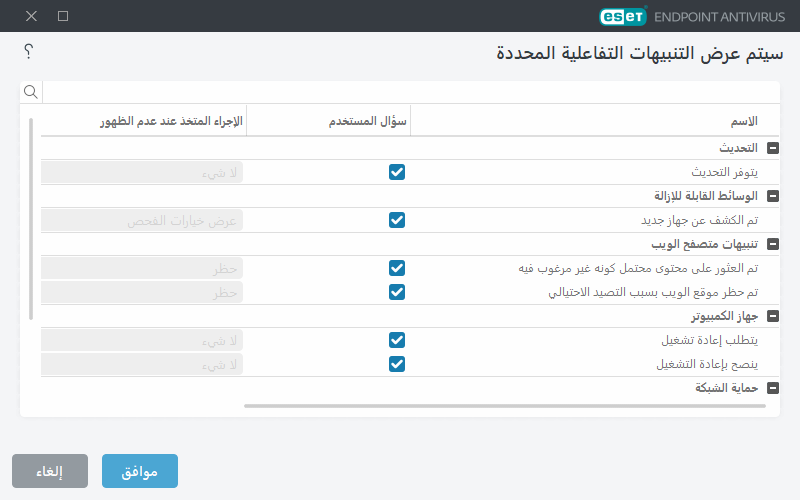The image size is (800, 500).
Task: Close the dialog with the X icon
Action: [x=31, y=16]
